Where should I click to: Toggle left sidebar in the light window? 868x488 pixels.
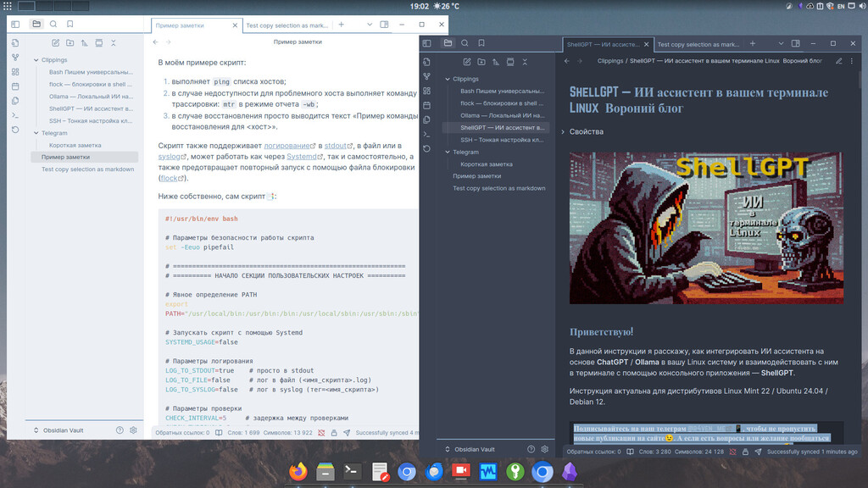click(x=15, y=25)
